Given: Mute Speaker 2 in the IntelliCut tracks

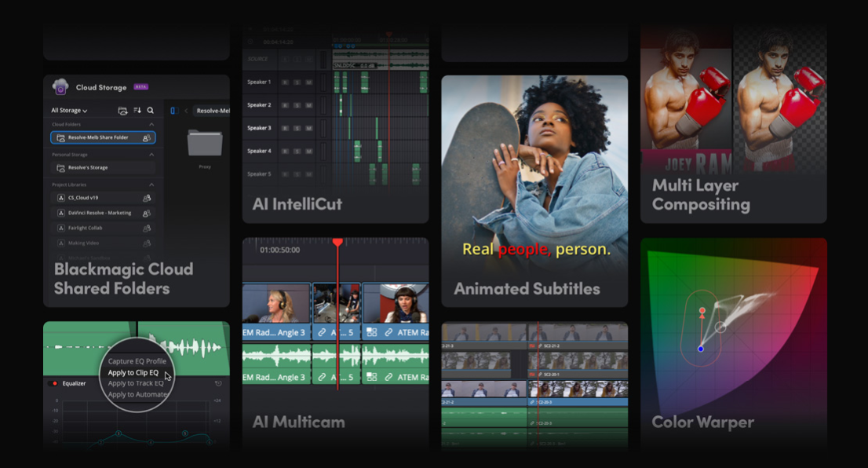Looking at the screenshot, I should [309, 105].
